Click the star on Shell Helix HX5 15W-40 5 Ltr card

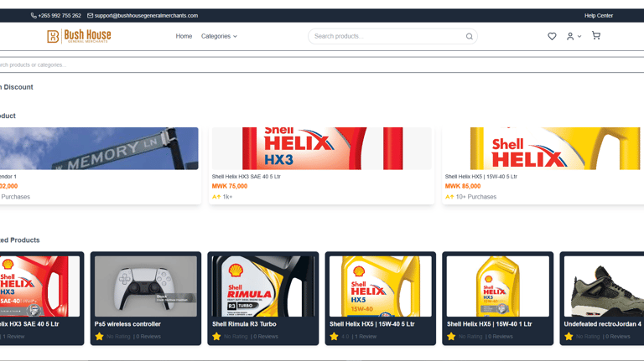click(x=334, y=337)
